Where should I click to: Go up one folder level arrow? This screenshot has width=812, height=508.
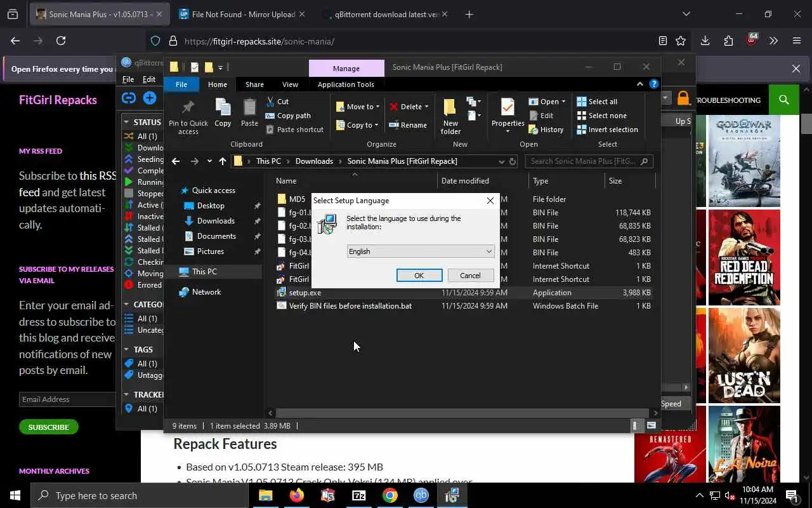click(x=223, y=161)
